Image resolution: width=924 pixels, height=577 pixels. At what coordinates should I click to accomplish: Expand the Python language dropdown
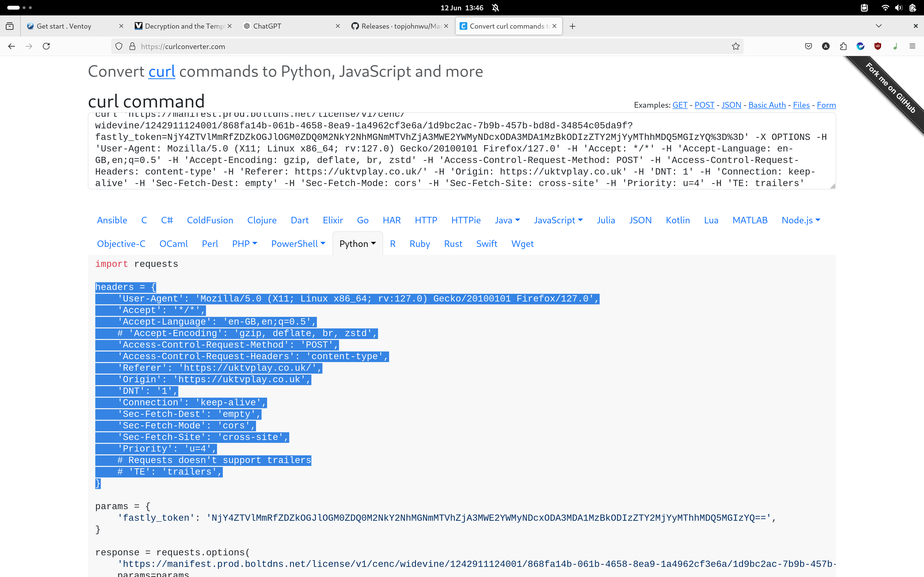tap(358, 244)
